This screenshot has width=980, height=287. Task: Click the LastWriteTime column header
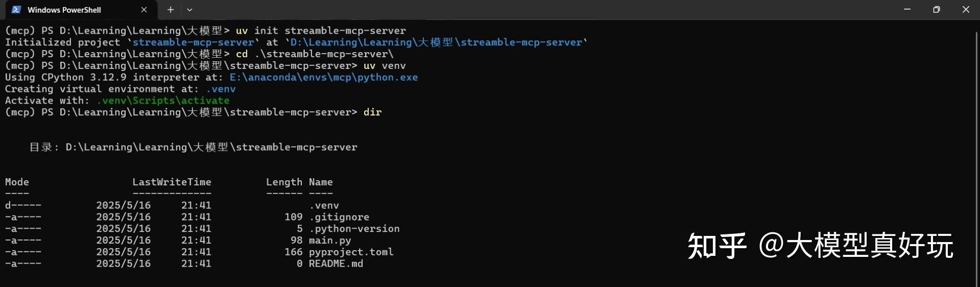pyautogui.click(x=172, y=182)
